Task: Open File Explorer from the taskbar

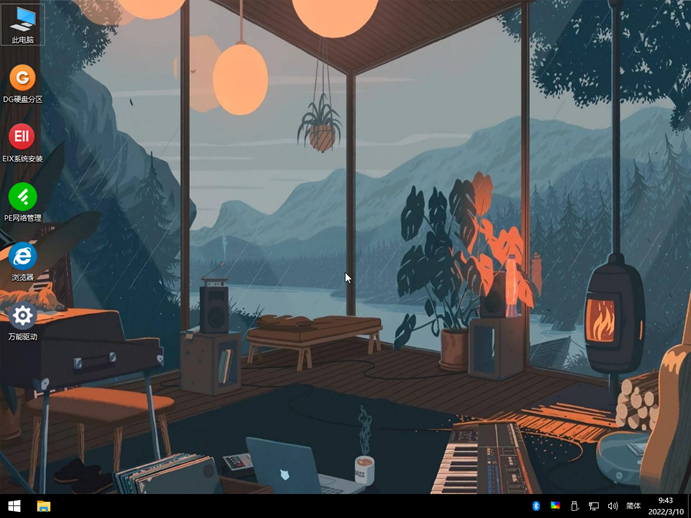Action: [x=44, y=506]
